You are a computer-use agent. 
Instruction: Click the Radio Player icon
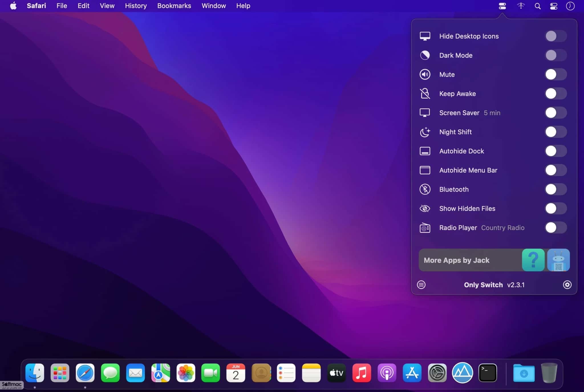(x=425, y=228)
